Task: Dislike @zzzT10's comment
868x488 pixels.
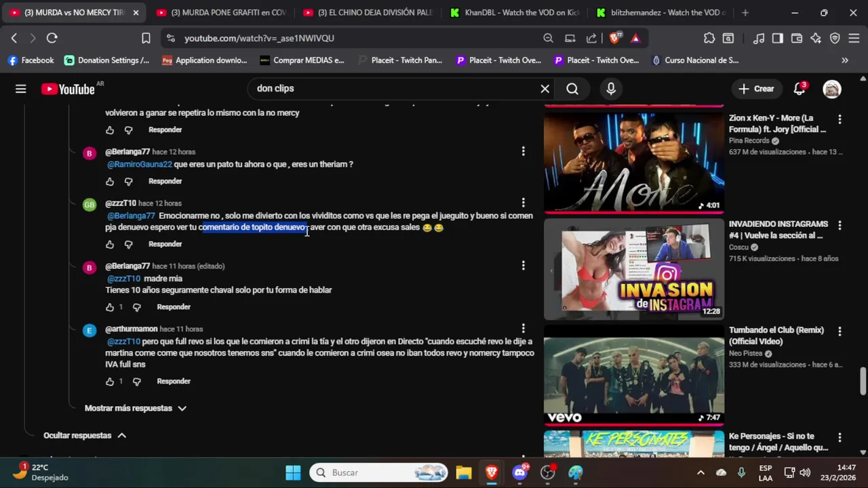Action: tap(128, 244)
